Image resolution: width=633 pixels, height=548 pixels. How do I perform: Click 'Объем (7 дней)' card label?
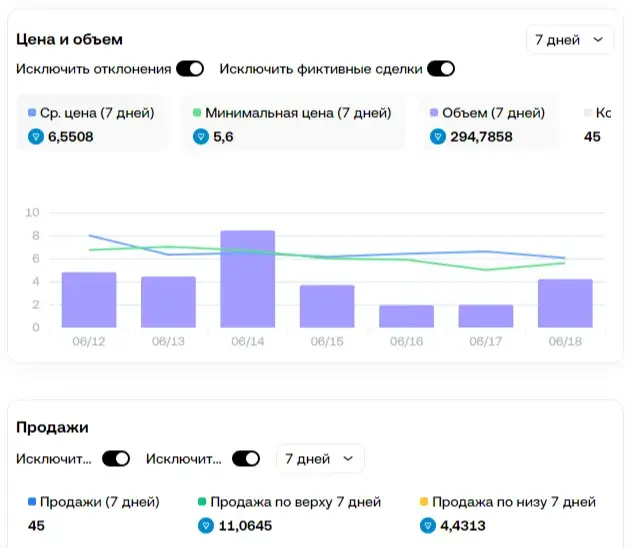click(x=493, y=113)
